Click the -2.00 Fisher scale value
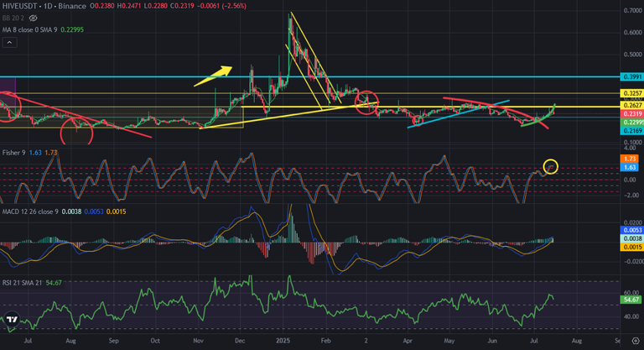644x350 pixels. pos(631,196)
